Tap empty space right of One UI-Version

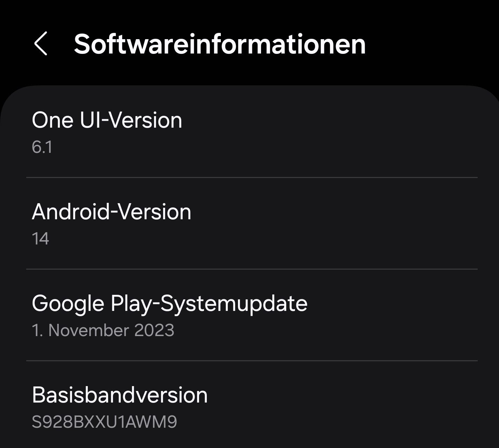332,121
